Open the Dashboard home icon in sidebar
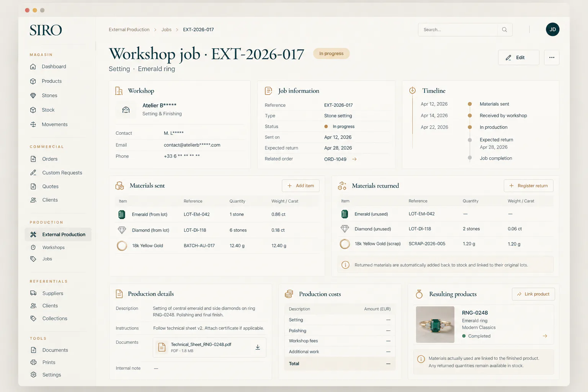 point(33,67)
